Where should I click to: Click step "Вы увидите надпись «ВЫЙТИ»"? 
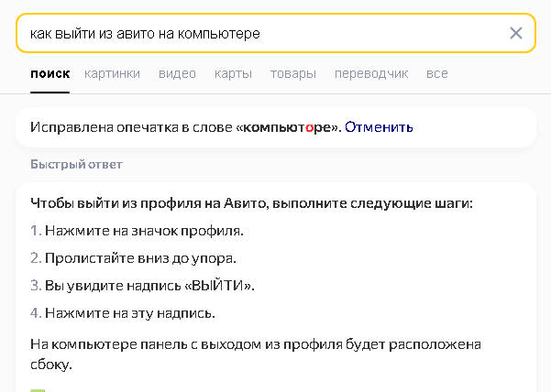[149, 286]
